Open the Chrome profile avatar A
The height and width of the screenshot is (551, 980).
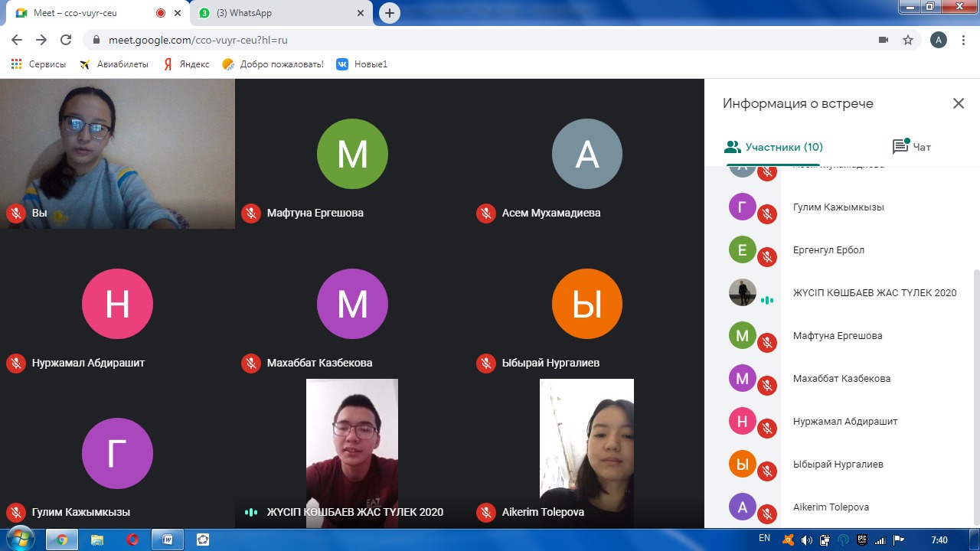click(938, 40)
